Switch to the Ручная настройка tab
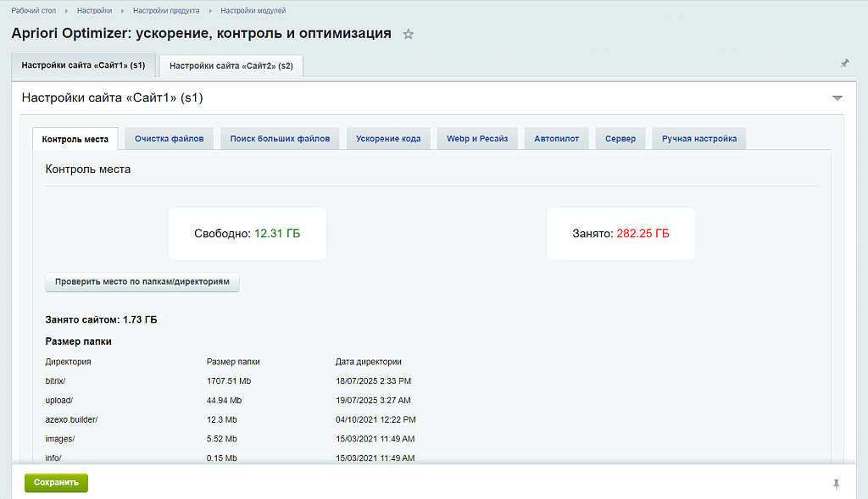This screenshot has width=868, height=499. point(698,138)
